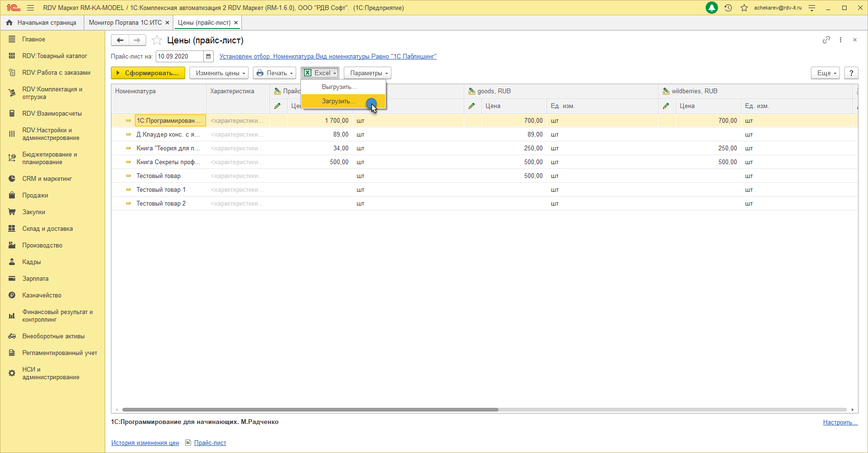Click the horizontal scrollbar of the table
The width and height of the screenshot is (868, 453).
click(309, 410)
